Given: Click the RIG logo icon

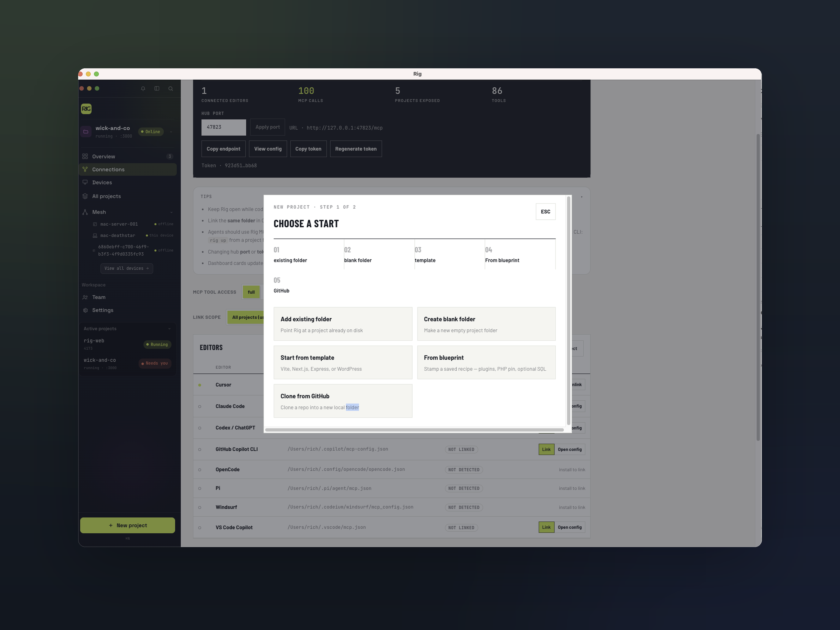Looking at the screenshot, I should (86, 109).
